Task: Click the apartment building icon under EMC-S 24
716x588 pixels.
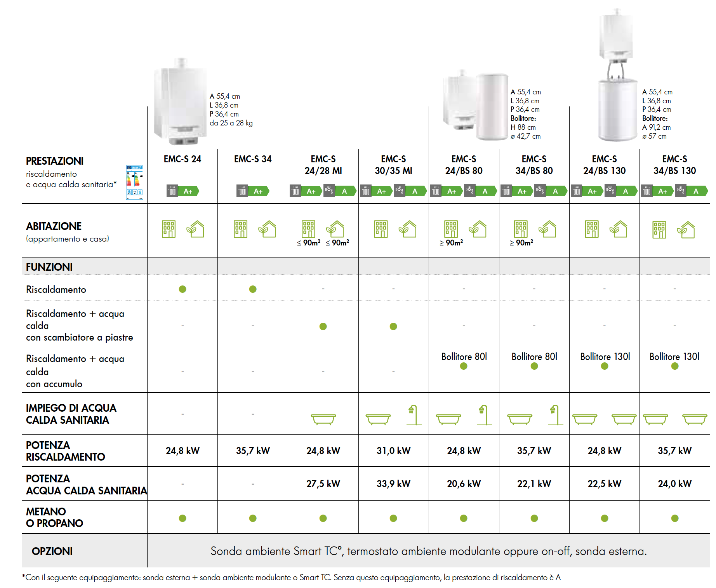Action: (x=169, y=229)
